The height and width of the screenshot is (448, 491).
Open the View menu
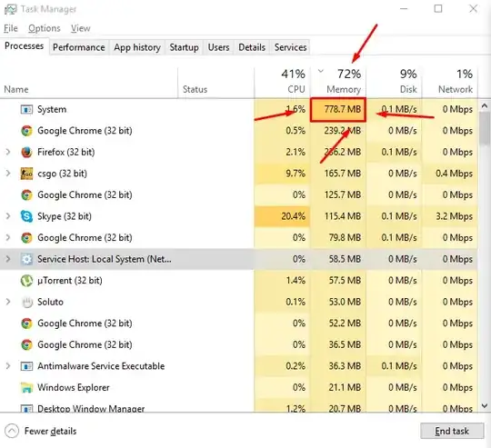pyautogui.click(x=81, y=28)
